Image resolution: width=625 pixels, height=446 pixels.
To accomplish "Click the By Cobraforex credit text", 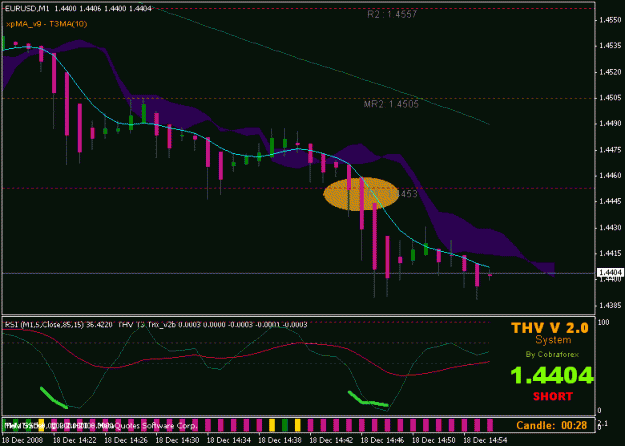I will (x=552, y=354).
